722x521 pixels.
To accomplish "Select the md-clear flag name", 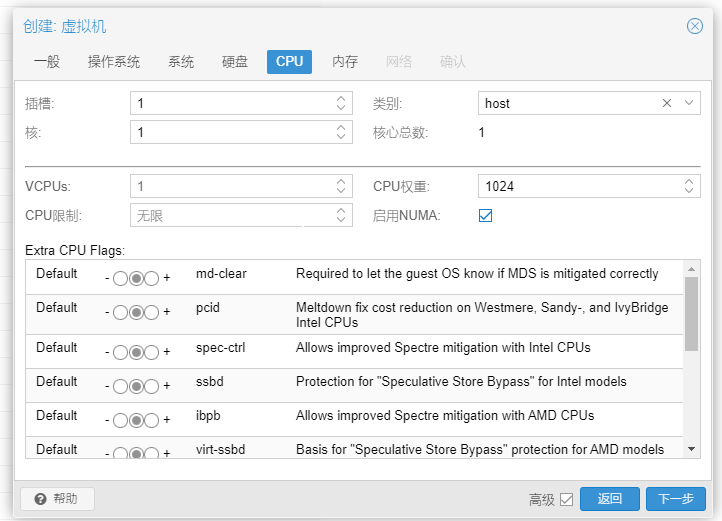I will (221, 274).
